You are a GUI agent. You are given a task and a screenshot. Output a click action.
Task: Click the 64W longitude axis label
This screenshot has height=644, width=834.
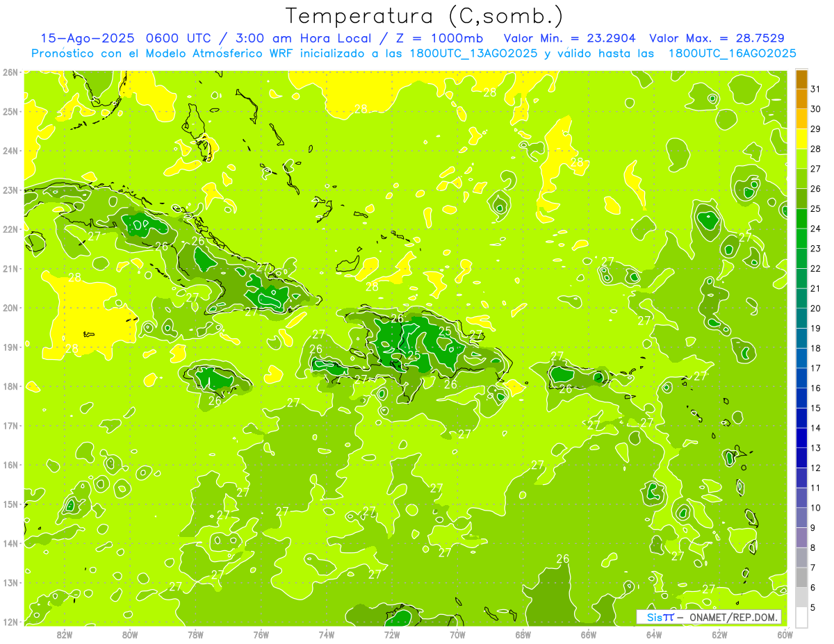pos(654,634)
